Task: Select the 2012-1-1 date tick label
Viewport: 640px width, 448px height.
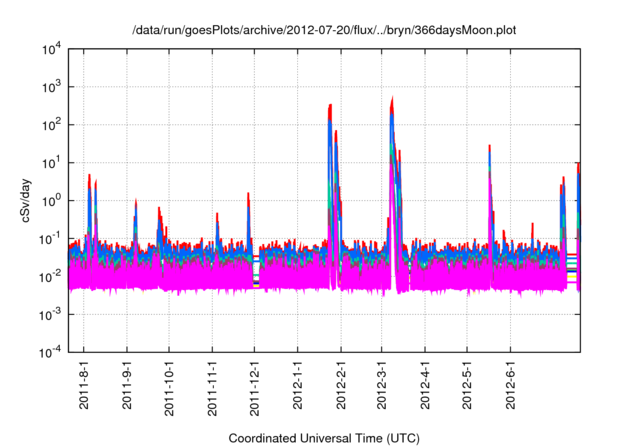Action: pos(297,387)
